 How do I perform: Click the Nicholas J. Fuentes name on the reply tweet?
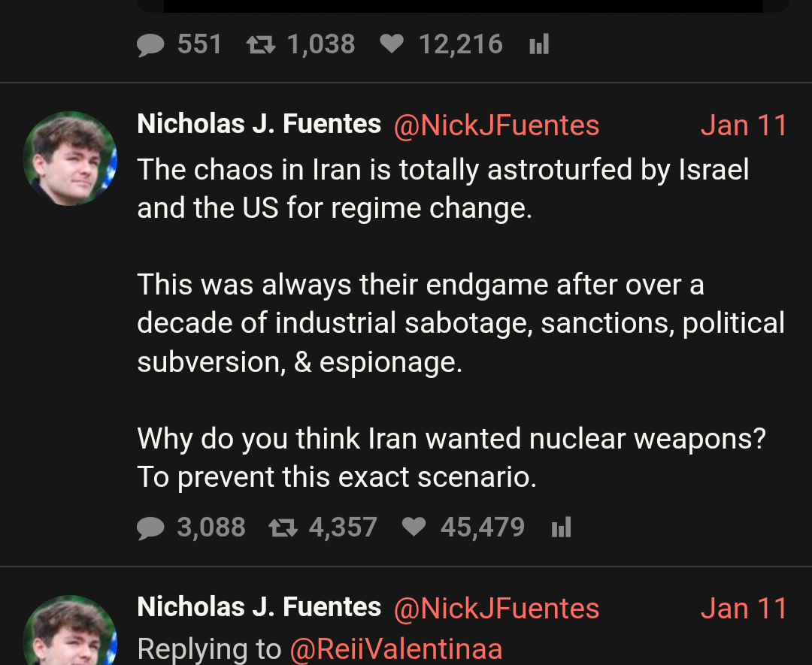click(259, 607)
